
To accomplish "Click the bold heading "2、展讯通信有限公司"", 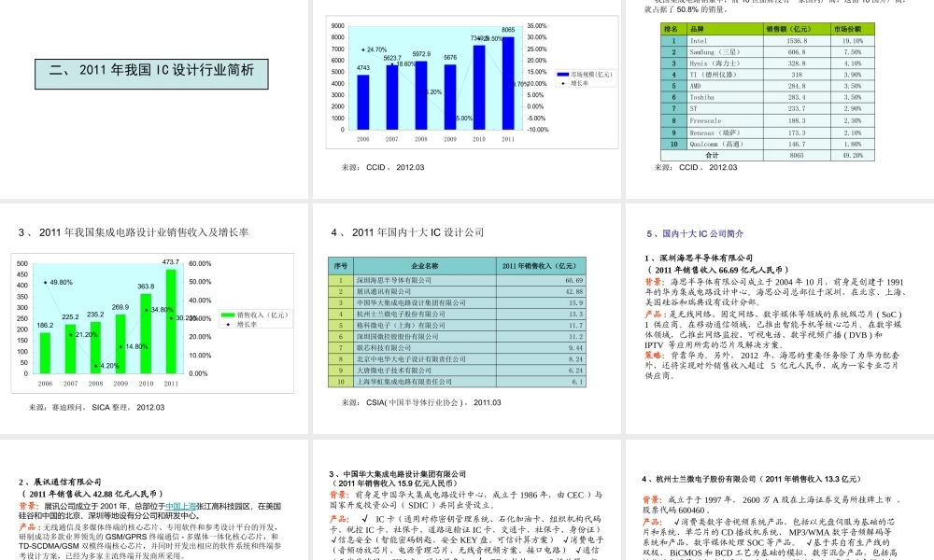I will [60, 482].
